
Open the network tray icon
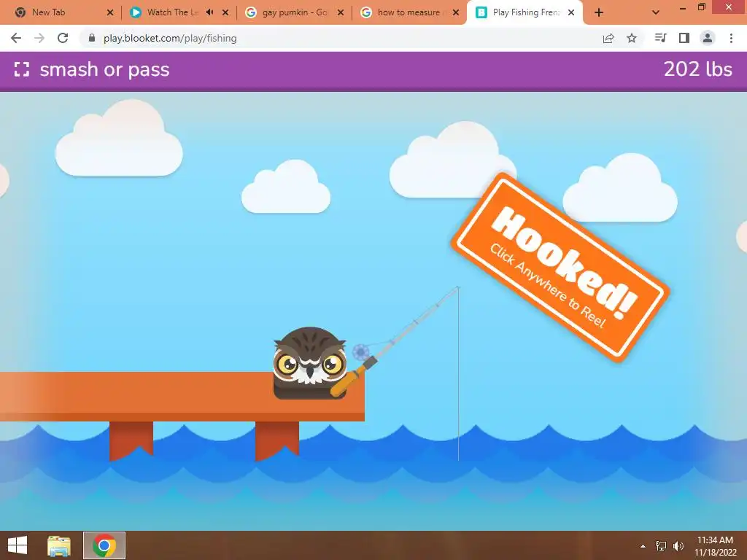coord(661,545)
